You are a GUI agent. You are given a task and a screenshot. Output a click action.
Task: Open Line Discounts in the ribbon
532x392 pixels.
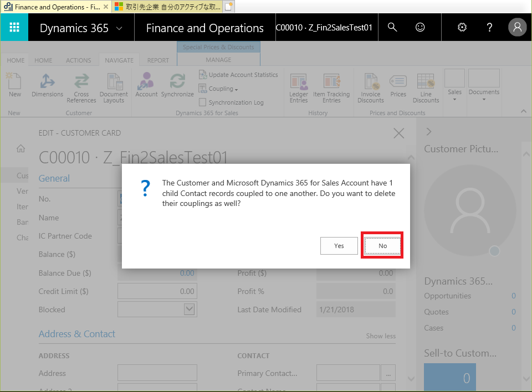pyautogui.click(x=426, y=87)
